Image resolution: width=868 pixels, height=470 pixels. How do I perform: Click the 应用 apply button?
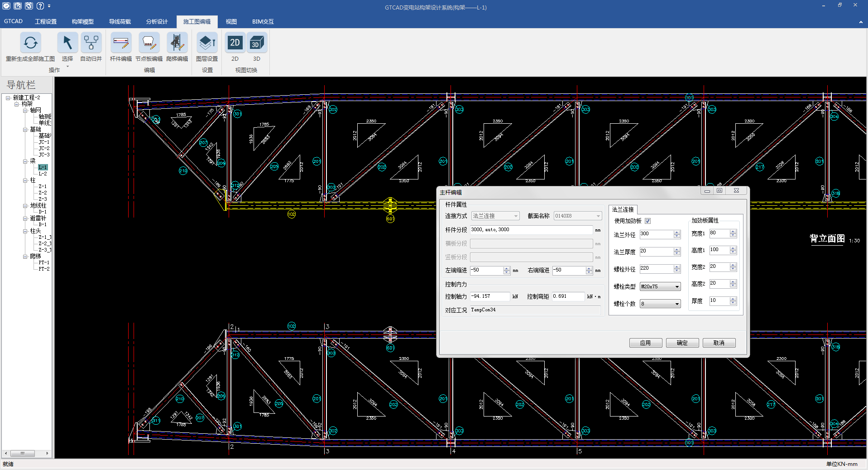[x=645, y=343]
